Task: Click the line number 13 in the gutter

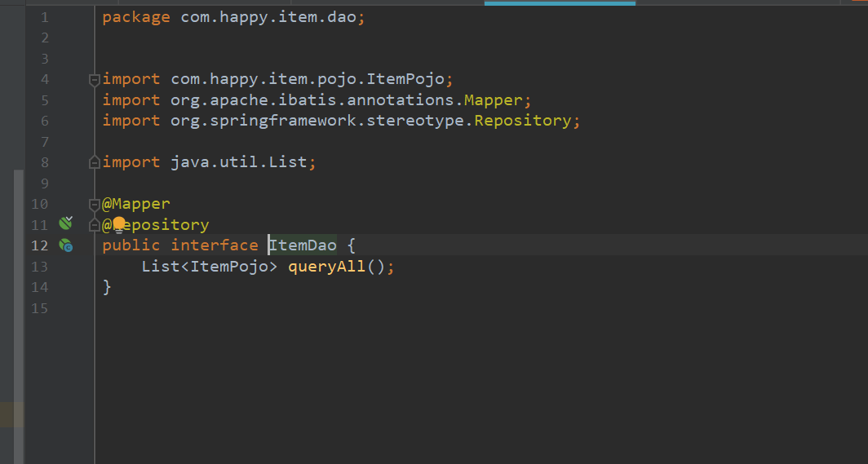Action: pyautogui.click(x=40, y=267)
